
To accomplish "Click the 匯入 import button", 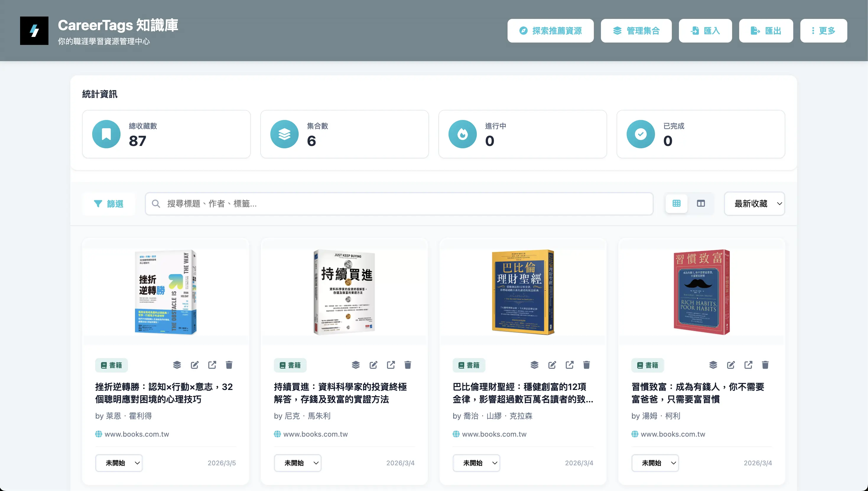I will click(x=705, y=31).
